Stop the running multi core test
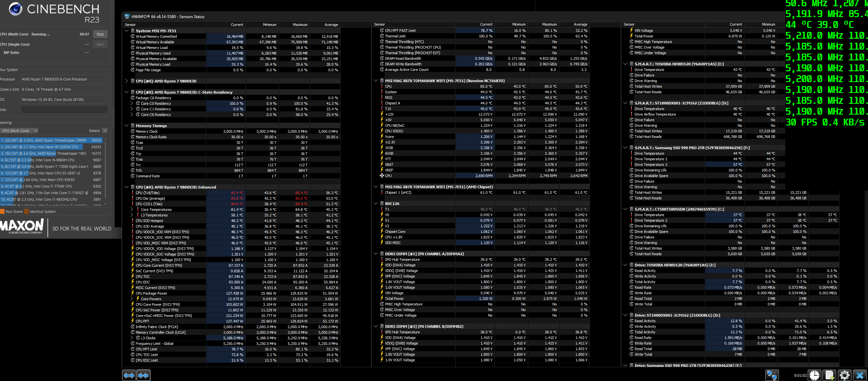Viewport: 868px width, 381px height. point(100,34)
